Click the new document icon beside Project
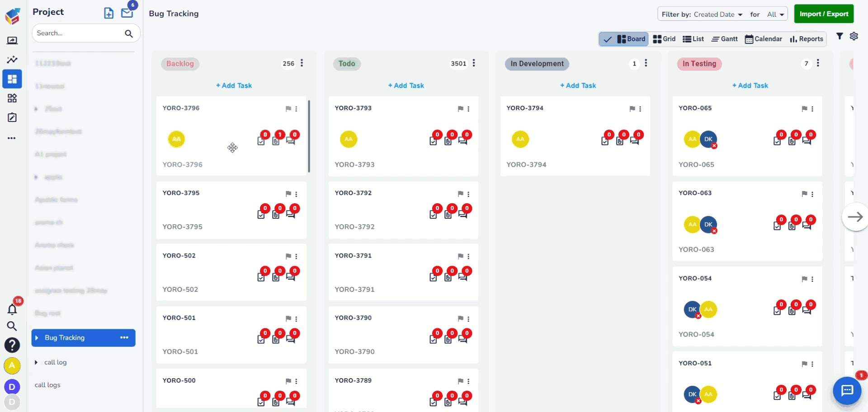 click(108, 13)
